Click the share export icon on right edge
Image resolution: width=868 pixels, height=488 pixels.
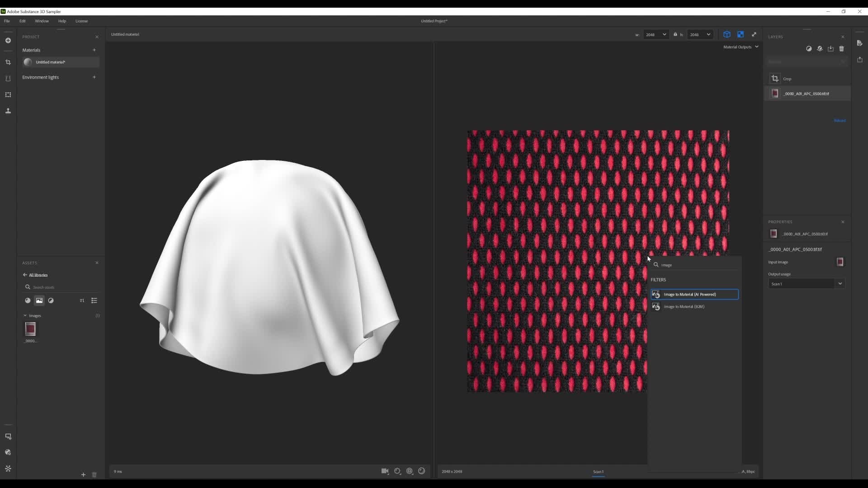[x=859, y=60]
